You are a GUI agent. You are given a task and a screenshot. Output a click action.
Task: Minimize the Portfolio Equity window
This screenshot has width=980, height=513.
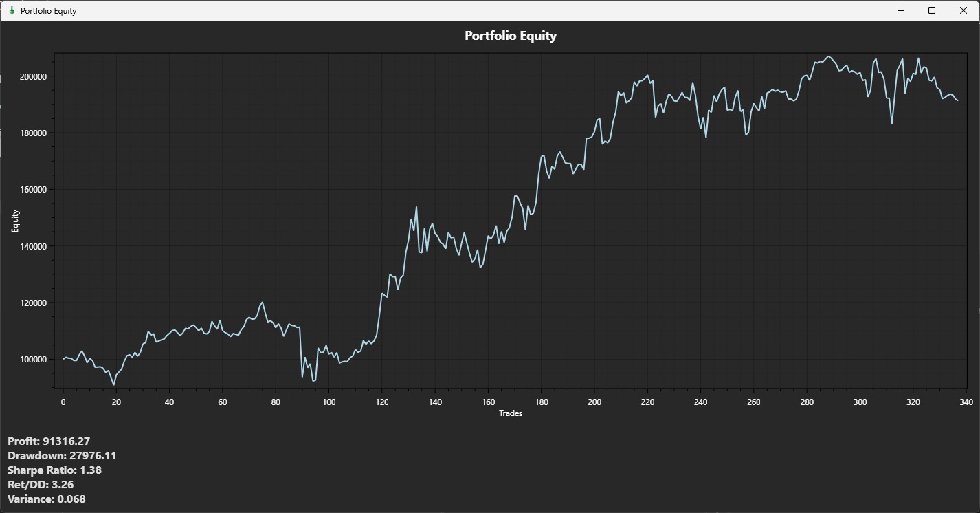[900, 10]
